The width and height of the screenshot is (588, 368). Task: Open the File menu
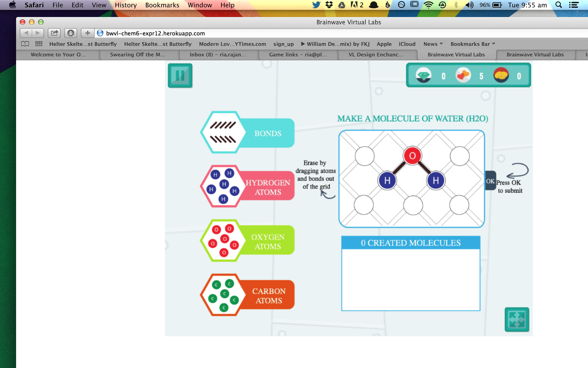tap(58, 5)
